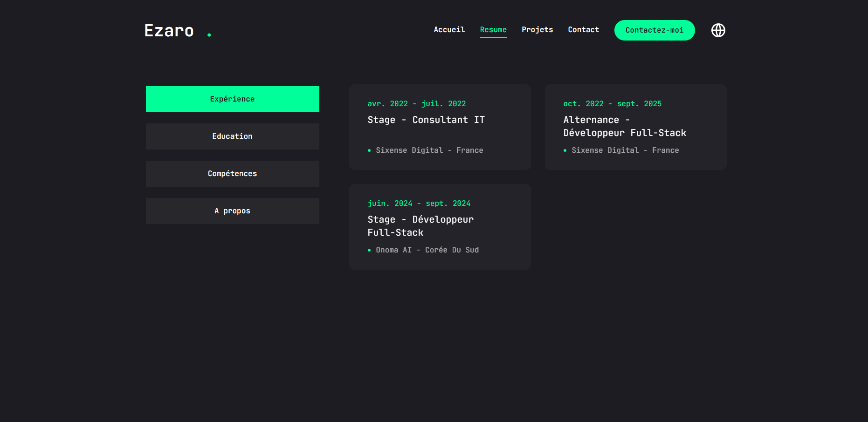Image resolution: width=868 pixels, height=422 pixels.
Task: Select the Resume nav link
Action: point(493,30)
